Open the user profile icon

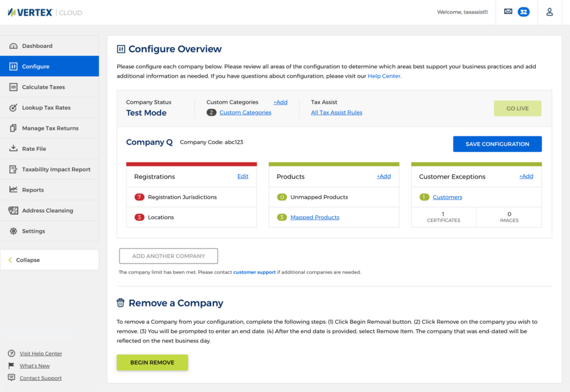tap(550, 12)
